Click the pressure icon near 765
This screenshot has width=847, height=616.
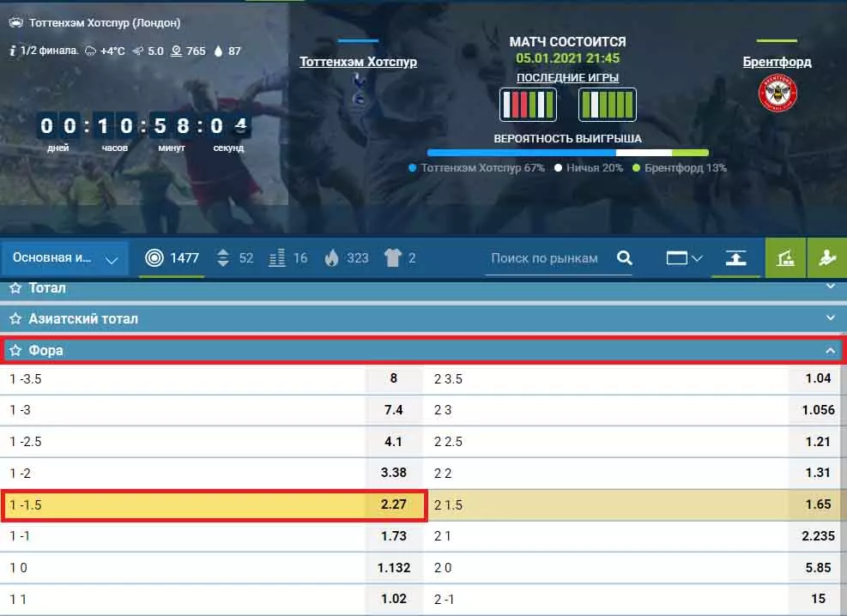[176, 51]
